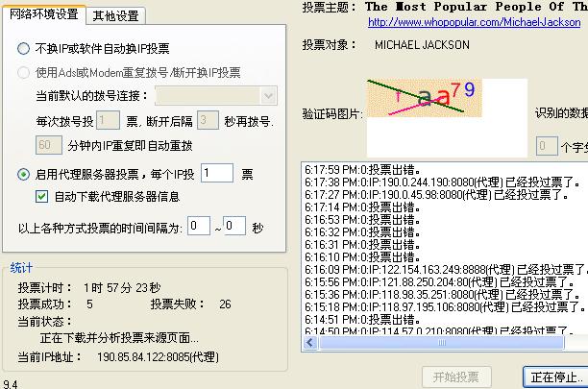Image resolution: width=588 pixels, height=389 pixels.
Task: Select 使用Ads或Modem重复拨号 radio option
Action: (x=24, y=73)
